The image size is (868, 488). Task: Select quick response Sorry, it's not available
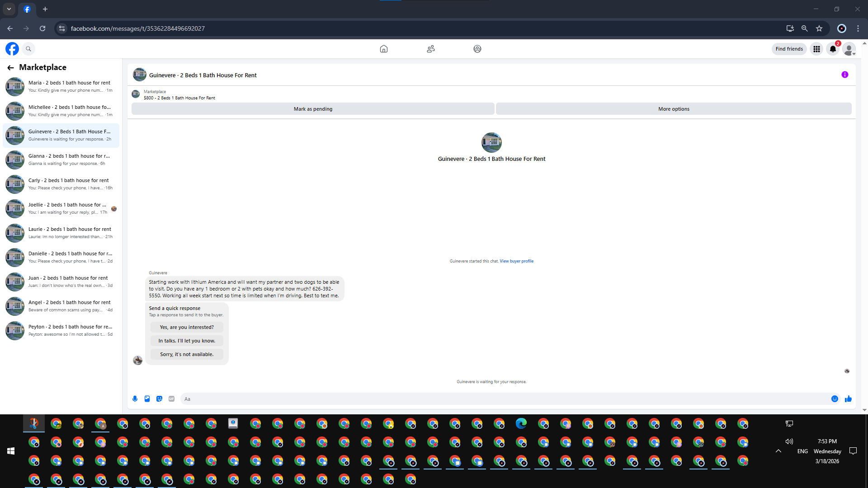(x=187, y=354)
